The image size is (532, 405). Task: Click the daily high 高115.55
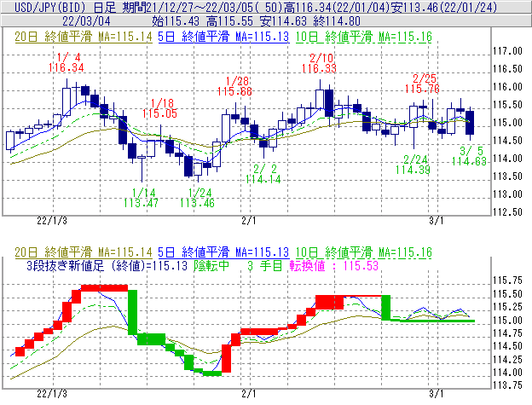point(229,21)
